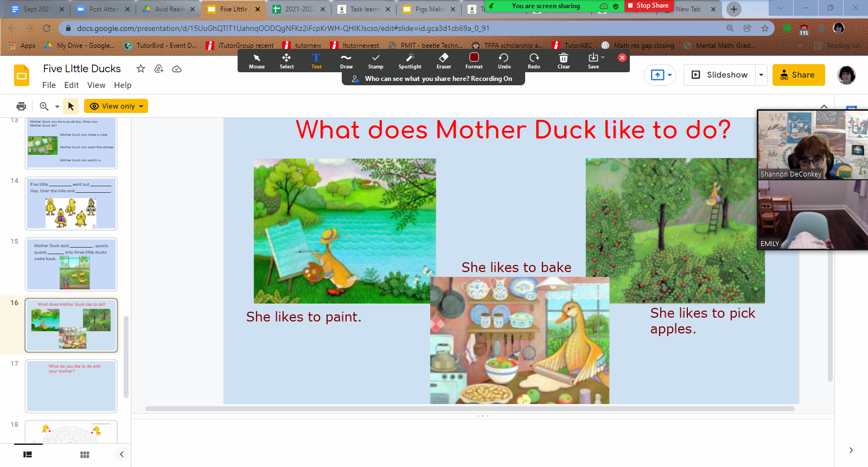Select the cursor pointer tool
This screenshot has width=868, height=467.
71,106
